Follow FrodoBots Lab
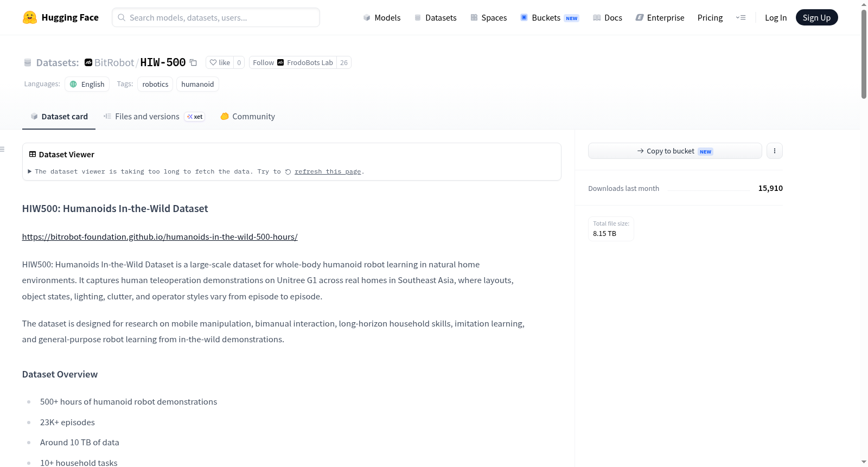868x467 pixels. point(293,62)
